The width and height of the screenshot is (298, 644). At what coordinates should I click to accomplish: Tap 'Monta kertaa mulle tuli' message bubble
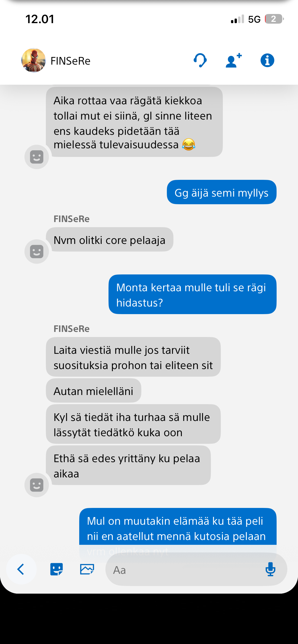click(192, 295)
